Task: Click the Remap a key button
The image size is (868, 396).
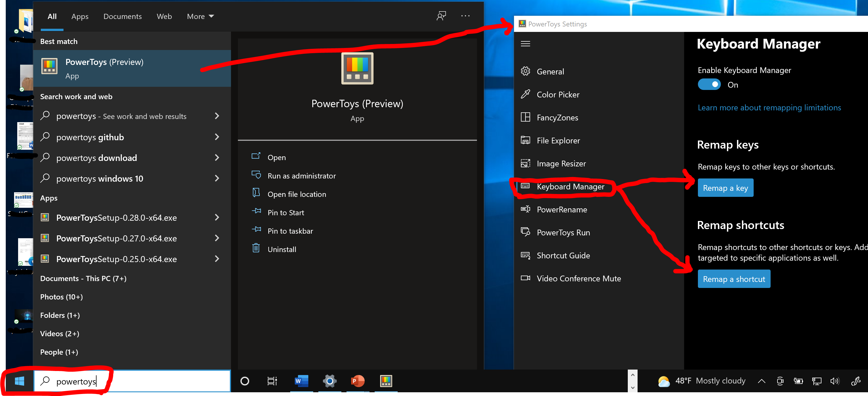Action: pos(725,187)
